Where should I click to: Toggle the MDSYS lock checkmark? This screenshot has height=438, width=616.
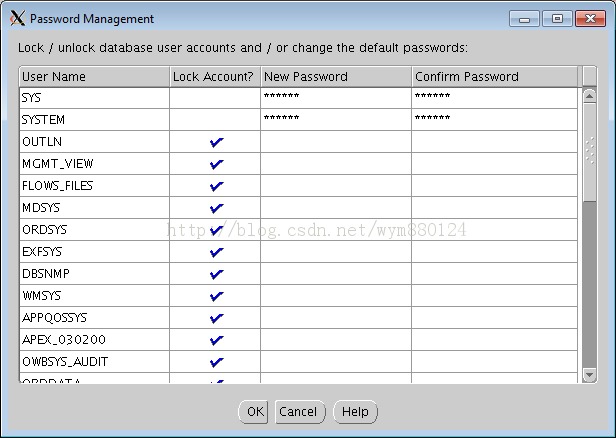(x=216, y=208)
